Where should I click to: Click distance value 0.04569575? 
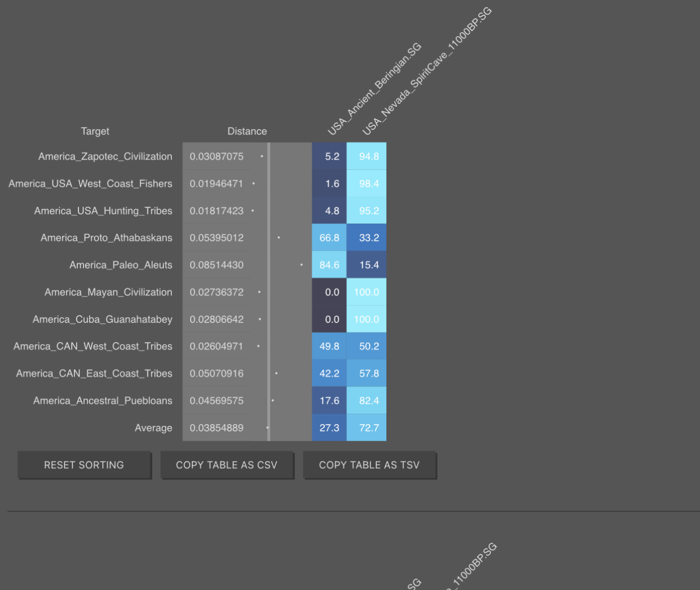point(217,400)
